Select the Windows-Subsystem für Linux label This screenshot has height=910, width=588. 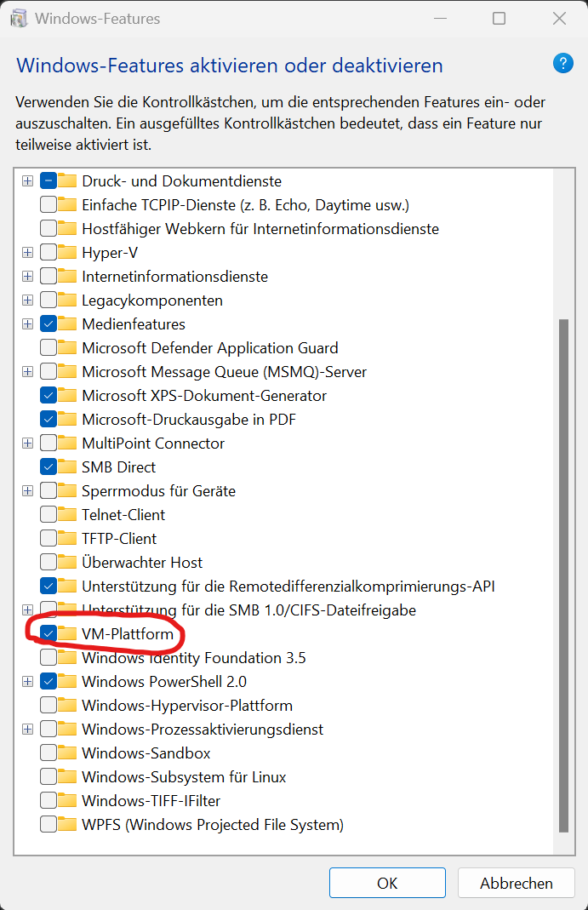click(x=184, y=776)
